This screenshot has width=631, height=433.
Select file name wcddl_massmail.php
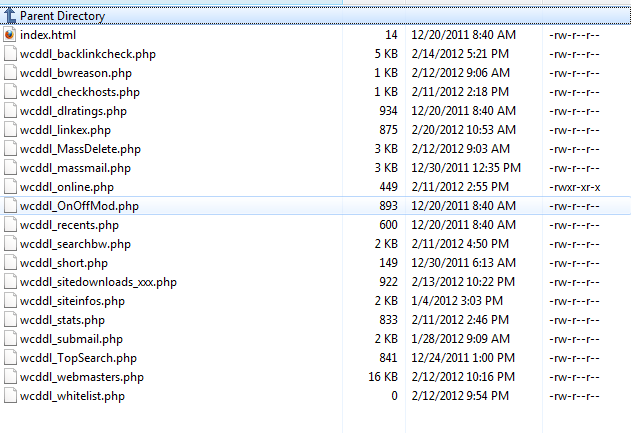click(x=75, y=168)
